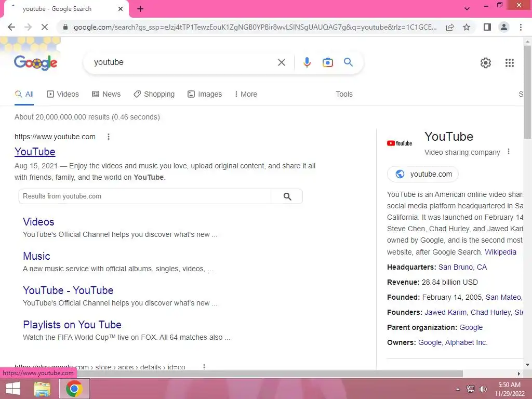Open the Windows Start menu
This screenshot has width=532, height=399.
(13, 389)
